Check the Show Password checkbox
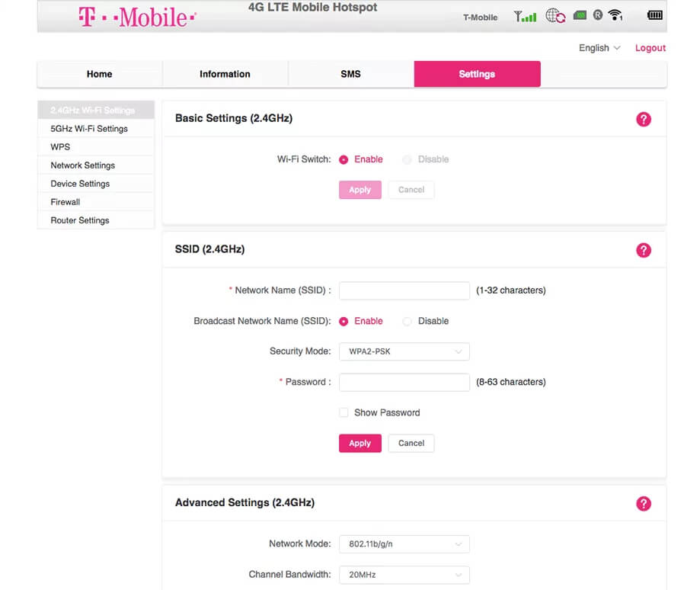The width and height of the screenshot is (700, 590). click(344, 412)
